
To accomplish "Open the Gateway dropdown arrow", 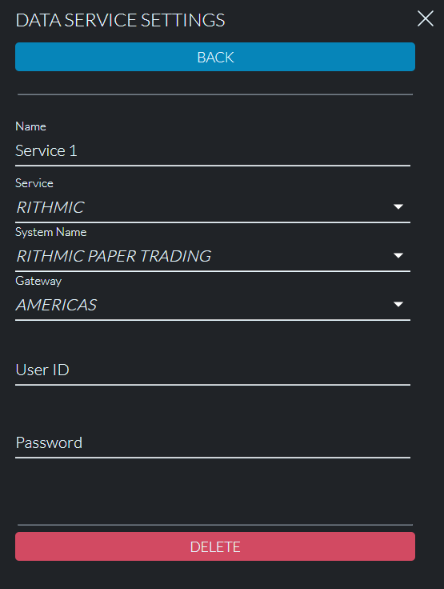I will 398,304.
